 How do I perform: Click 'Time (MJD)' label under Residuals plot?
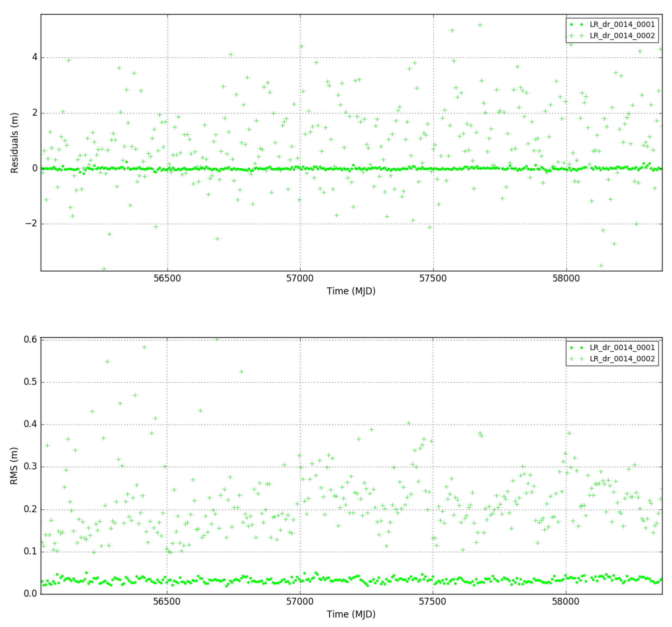coord(351,291)
